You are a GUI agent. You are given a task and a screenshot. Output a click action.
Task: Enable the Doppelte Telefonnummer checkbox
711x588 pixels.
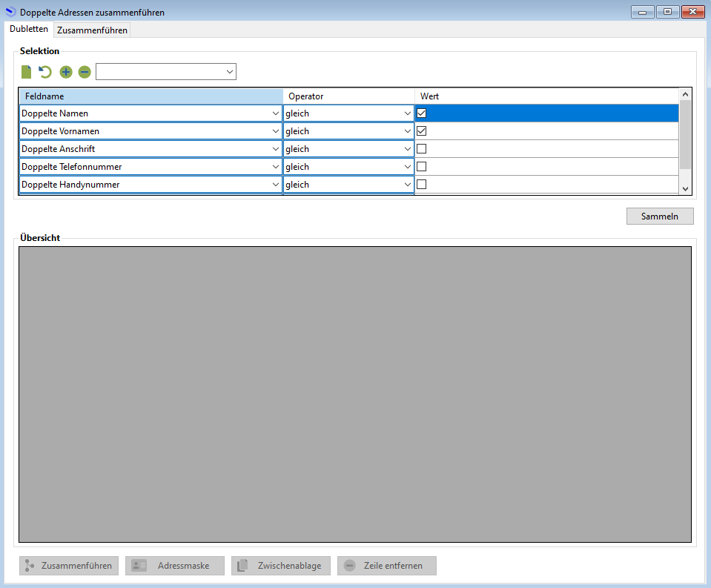(x=421, y=166)
